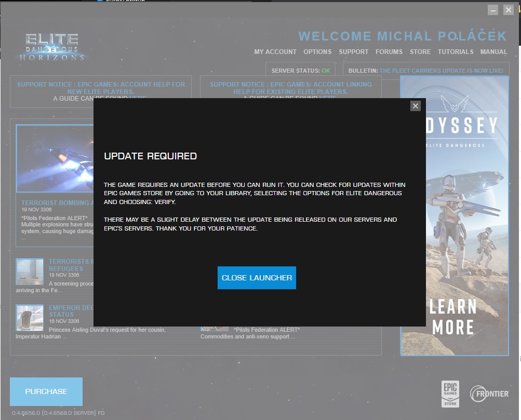Screen dimensions: 521x420
Task: Open the 18 Nov refugees news thumbnail
Action: click(x=30, y=271)
